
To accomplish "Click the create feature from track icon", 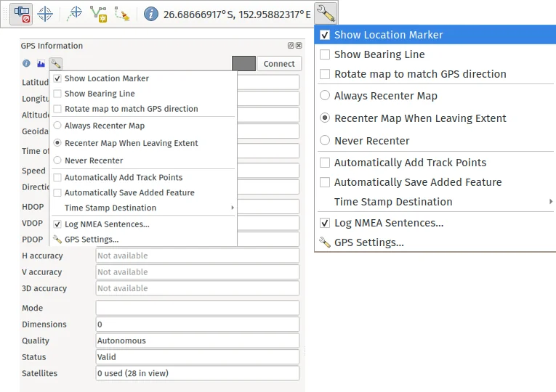I will pyautogui.click(x=98, y=14).
